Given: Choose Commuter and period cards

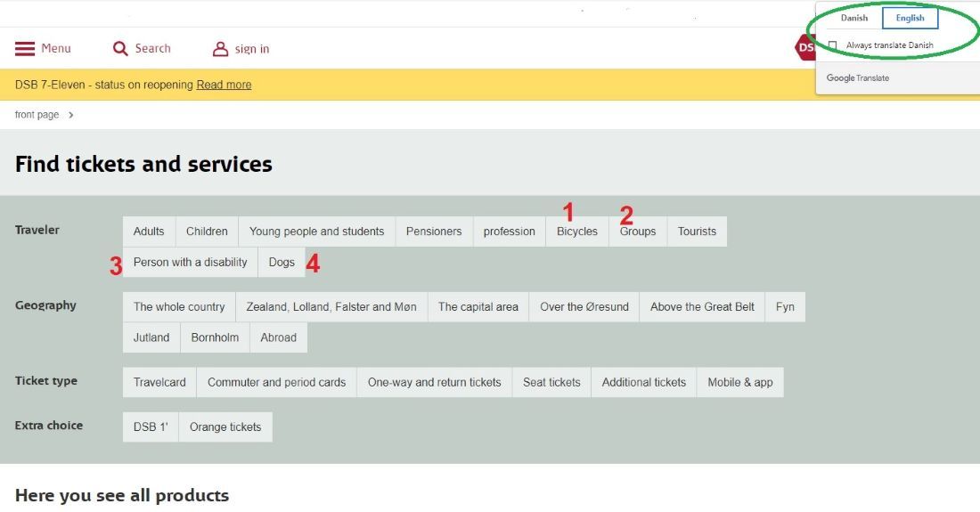Looking at the screenshot, I should click(x=276, y=383).
